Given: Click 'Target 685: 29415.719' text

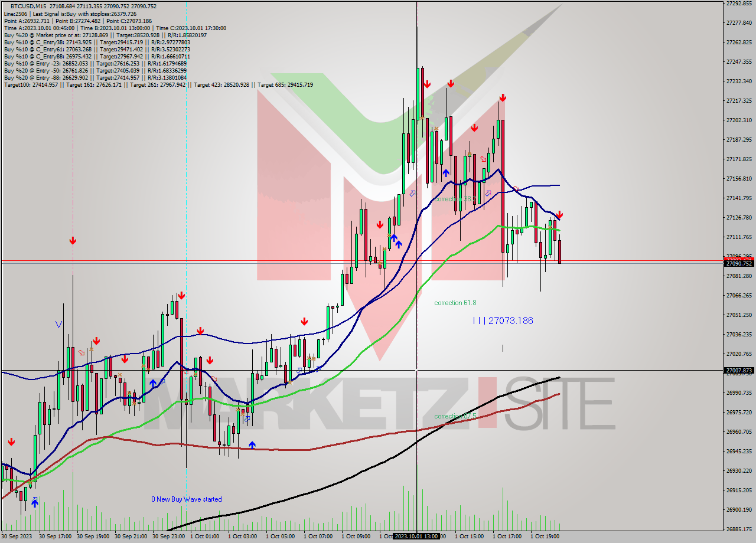Looking at the screenshot, I should point(285,85).
